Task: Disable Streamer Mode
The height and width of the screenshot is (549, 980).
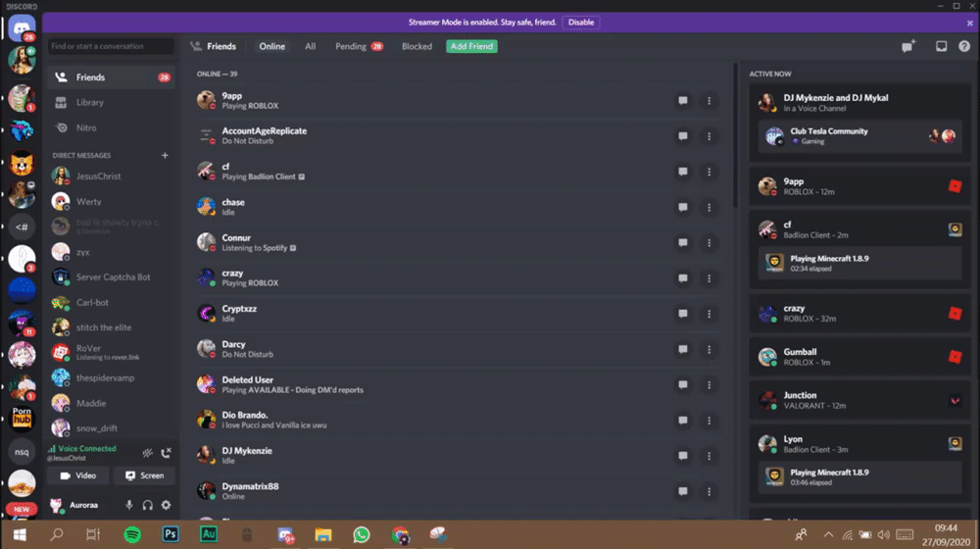Action: coord(580,22)
